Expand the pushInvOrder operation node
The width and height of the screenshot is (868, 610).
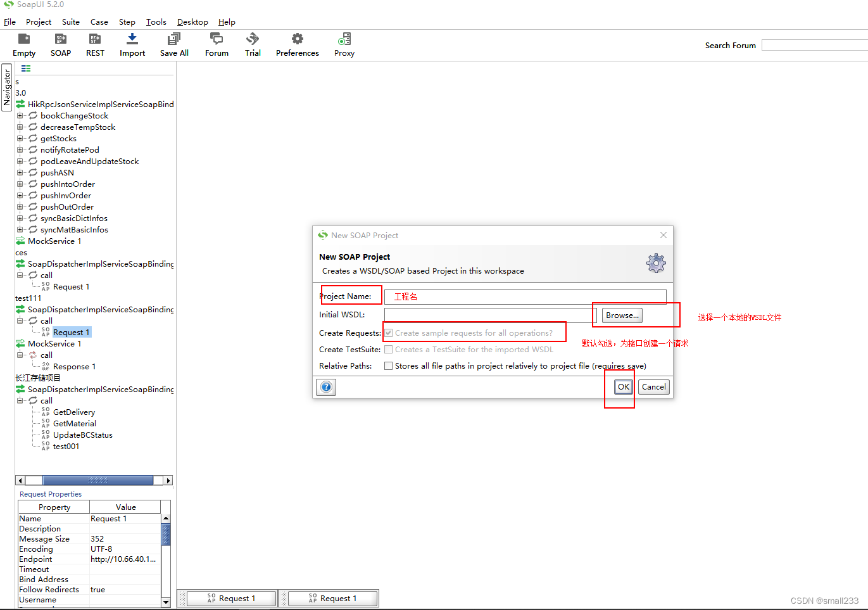20,195
